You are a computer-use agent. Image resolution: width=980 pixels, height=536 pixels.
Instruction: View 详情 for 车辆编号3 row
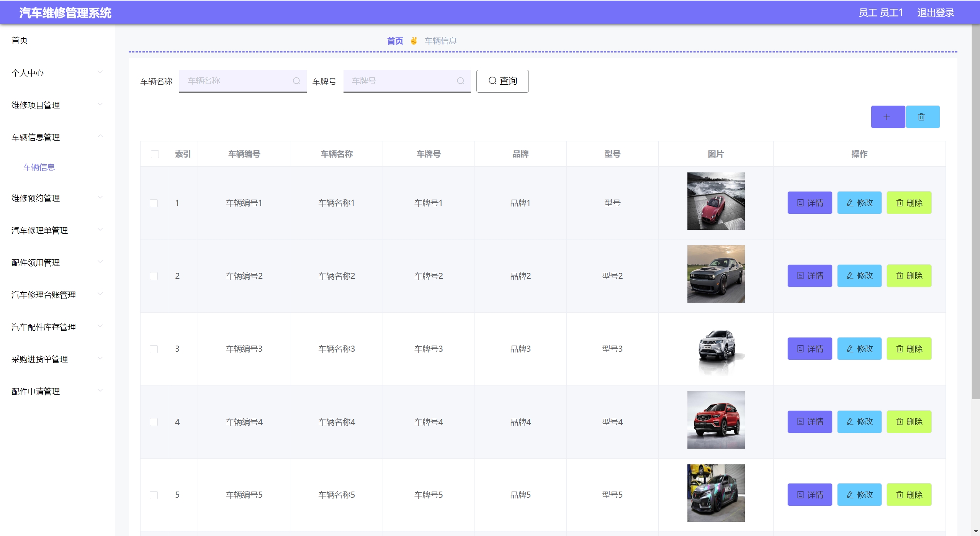coord(810,349)
